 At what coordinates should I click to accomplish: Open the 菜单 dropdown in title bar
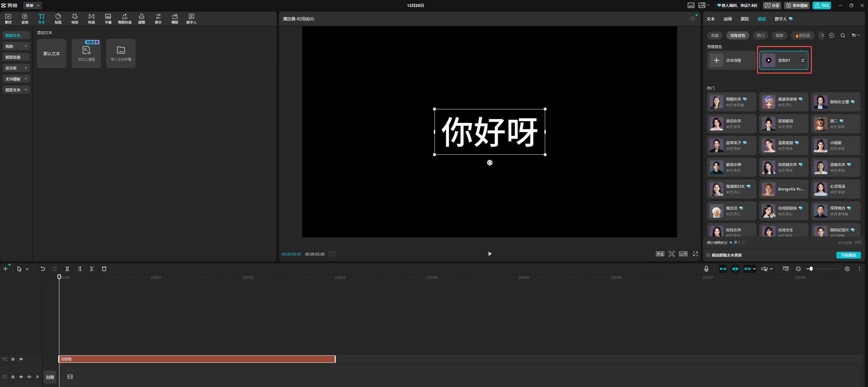coord(32,5)
